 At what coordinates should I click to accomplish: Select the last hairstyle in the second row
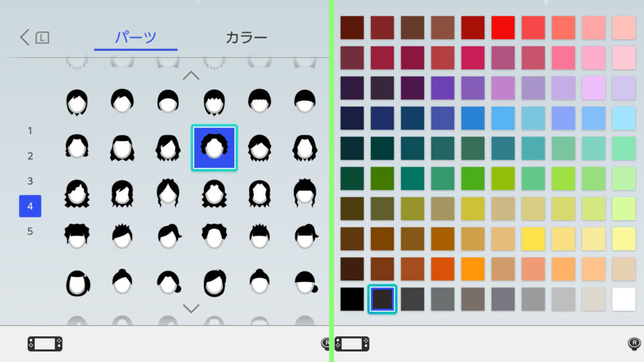(x=305, y=148)
